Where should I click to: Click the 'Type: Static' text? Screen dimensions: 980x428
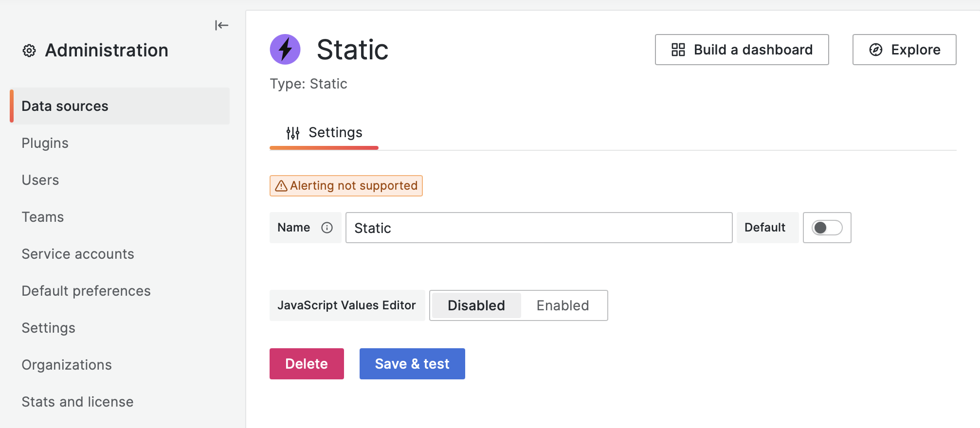click(309, 84)
